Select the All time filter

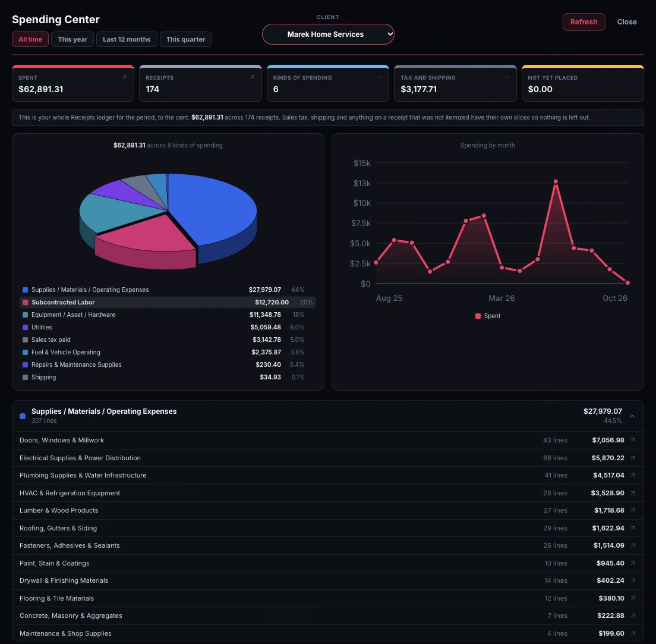coord(30,39)
